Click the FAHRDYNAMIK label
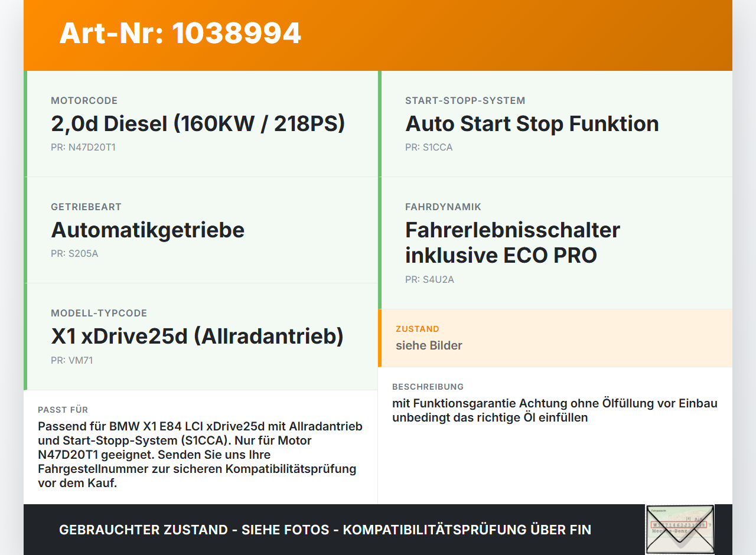Screen dimensions: 756x555 pos(443,207)
